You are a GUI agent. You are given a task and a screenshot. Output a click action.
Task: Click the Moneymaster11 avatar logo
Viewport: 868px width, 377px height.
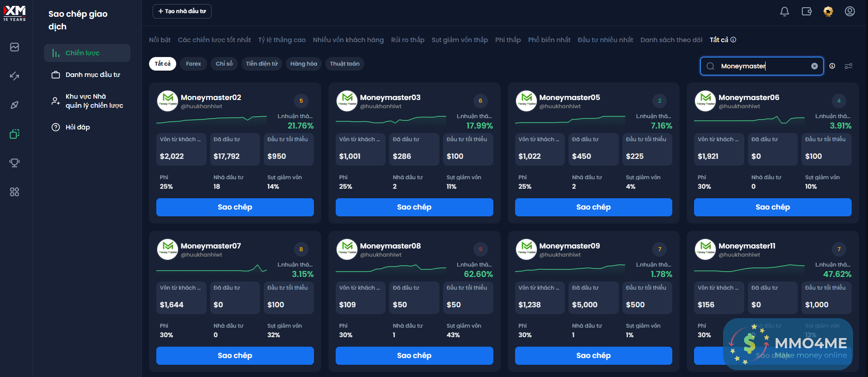tap(705, 249)
